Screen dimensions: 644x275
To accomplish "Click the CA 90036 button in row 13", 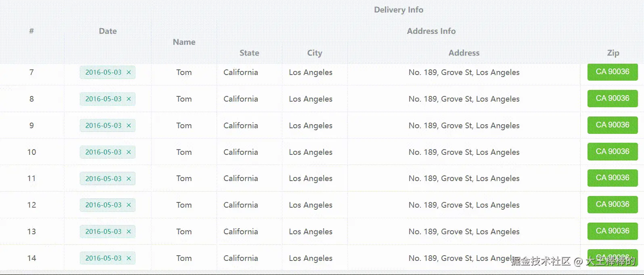I will point(613,231).
